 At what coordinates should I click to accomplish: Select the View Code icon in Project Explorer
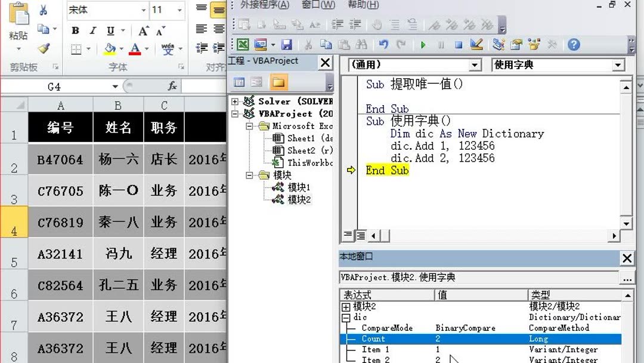point(239,81)
